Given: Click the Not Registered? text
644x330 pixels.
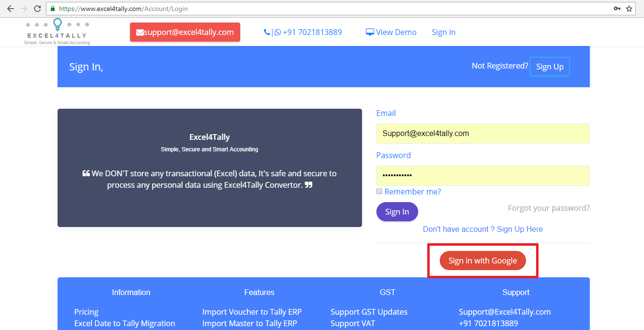Looking at the screenshot, I should pyautogui.click(x=500, y=66).
